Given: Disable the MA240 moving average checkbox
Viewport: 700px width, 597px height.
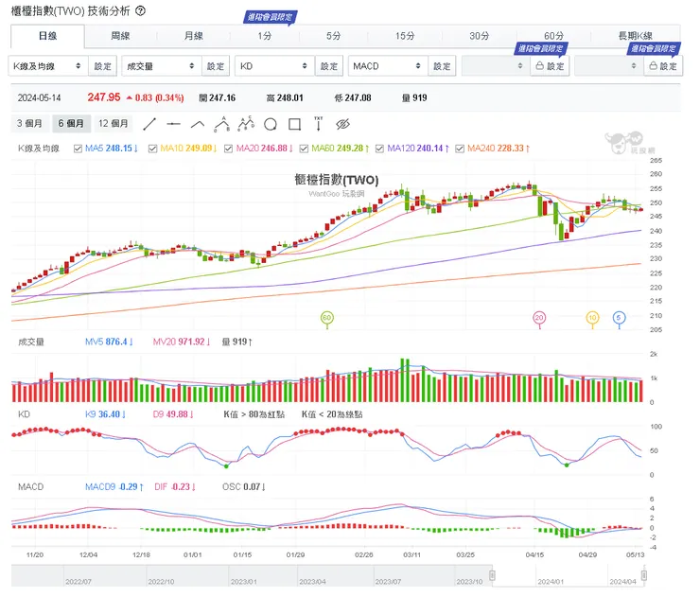Looking at the screenshot, I should click(x=460, y=149).
